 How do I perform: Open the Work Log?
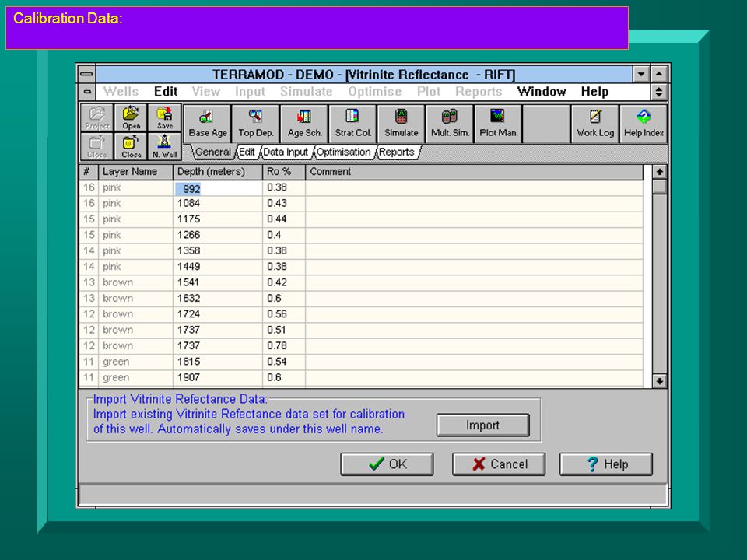pos(595,124)
